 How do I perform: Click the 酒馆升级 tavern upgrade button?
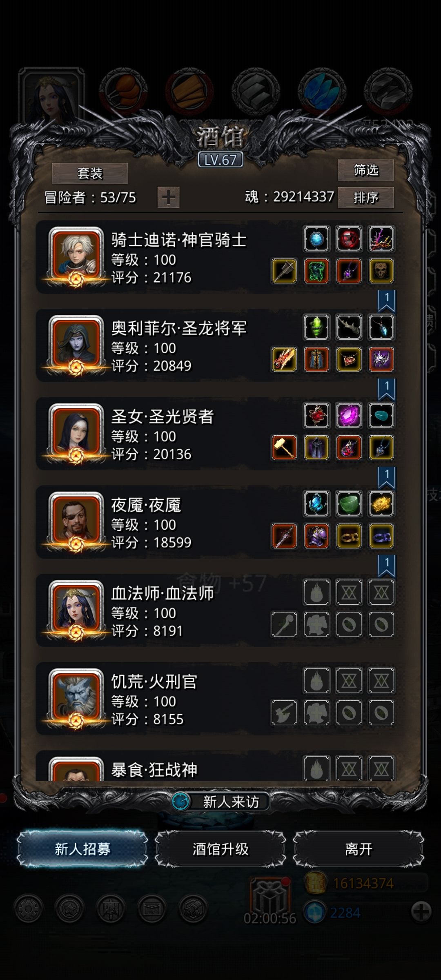tap(220, 849)
